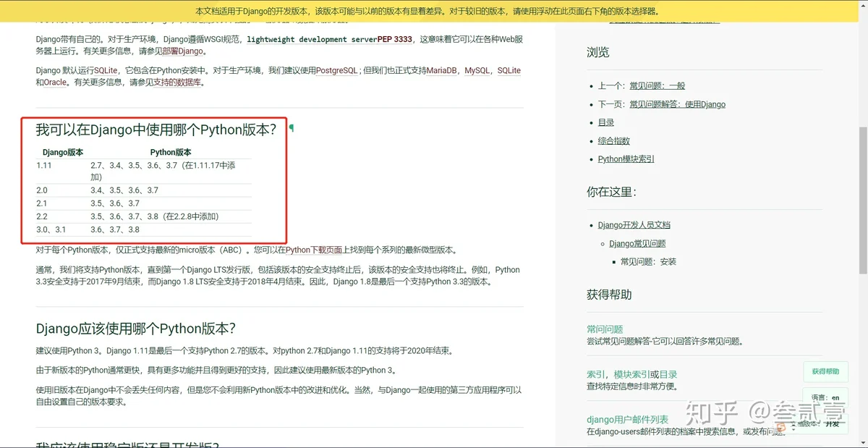Open the Django常见问题 breadcrumb link
The width and height of the screenshot is (868, 448).
(x=637, y=243)
